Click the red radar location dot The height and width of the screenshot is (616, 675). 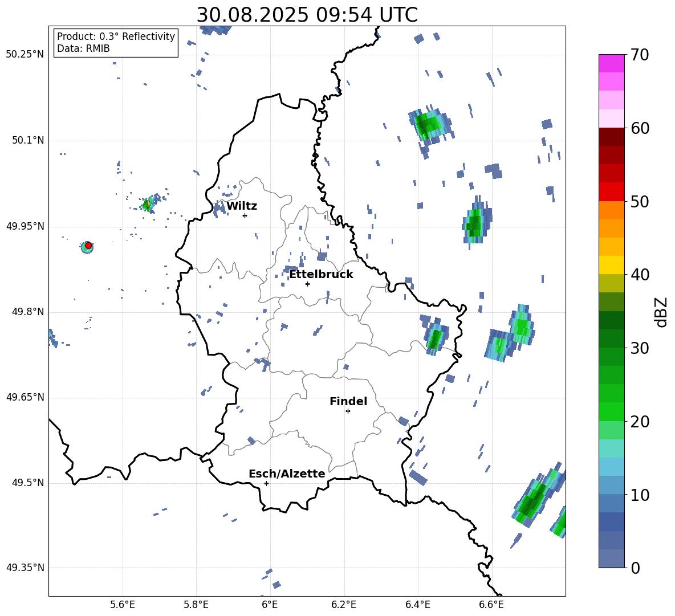tap(88, 245)
